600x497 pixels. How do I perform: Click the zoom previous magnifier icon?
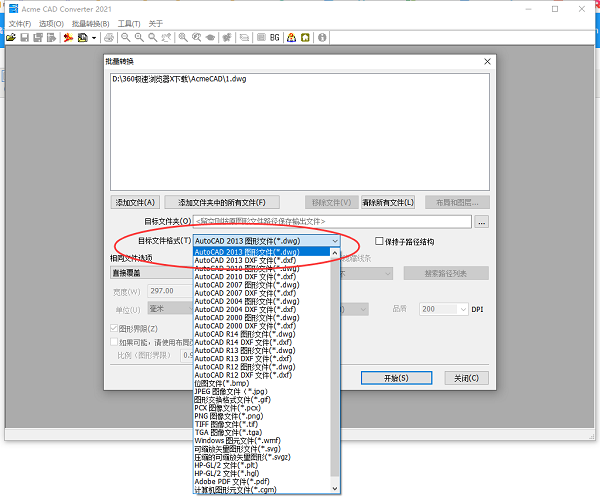[196, 37]
